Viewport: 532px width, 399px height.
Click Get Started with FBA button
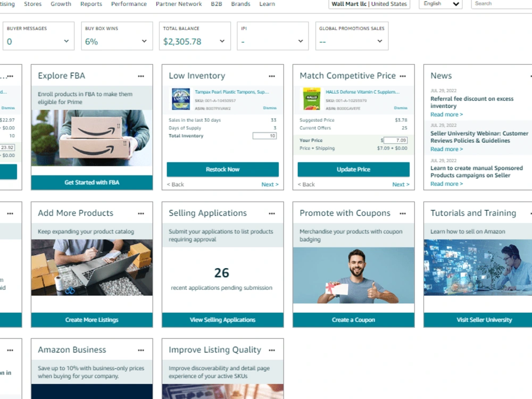point(92,182)
